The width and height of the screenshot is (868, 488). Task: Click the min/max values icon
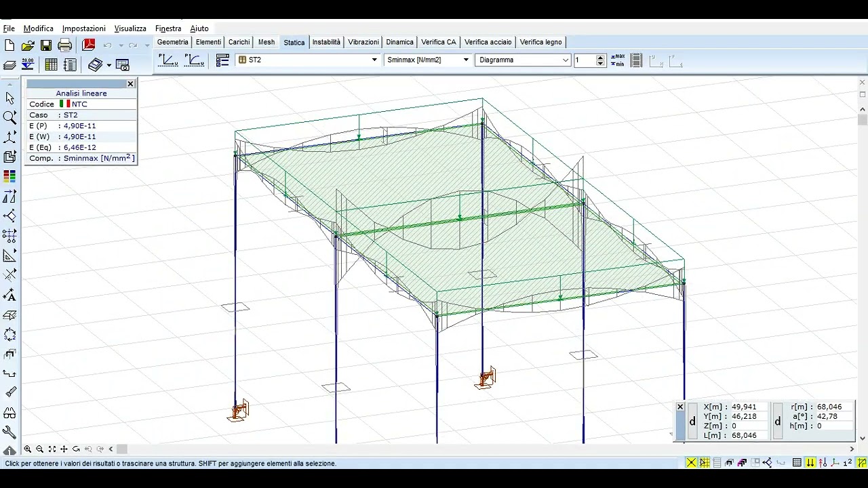618,60
